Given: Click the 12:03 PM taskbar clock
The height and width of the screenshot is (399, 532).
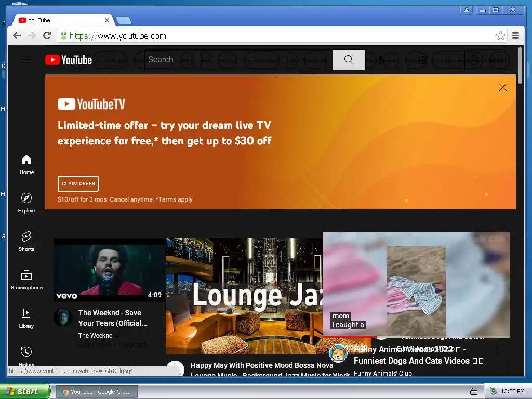Looking at the screenshot, I should (x=513, y=391).
